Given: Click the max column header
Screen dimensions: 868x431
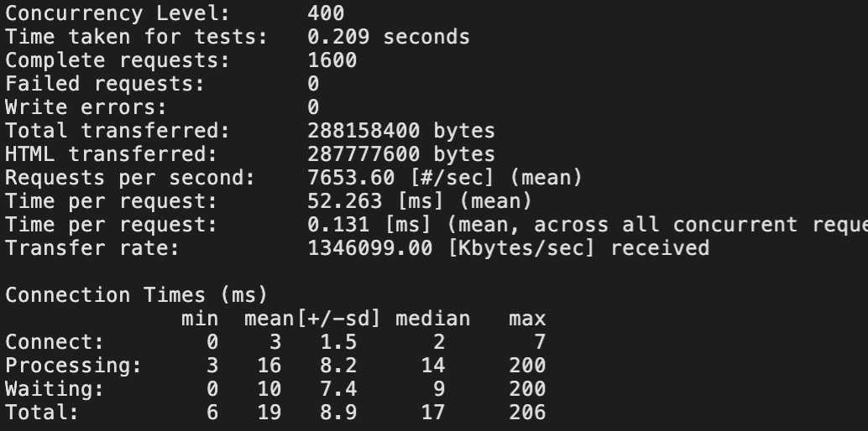Looking at the screenshot, I should click(527, 319).
